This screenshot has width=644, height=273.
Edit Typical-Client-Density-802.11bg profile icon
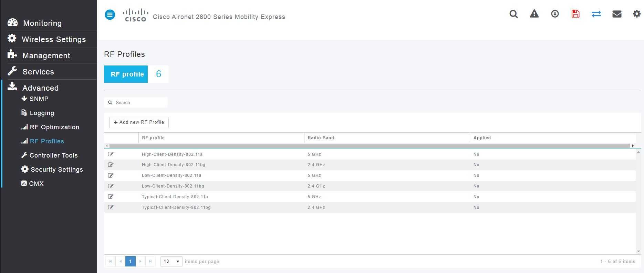(x=111, y=207)
